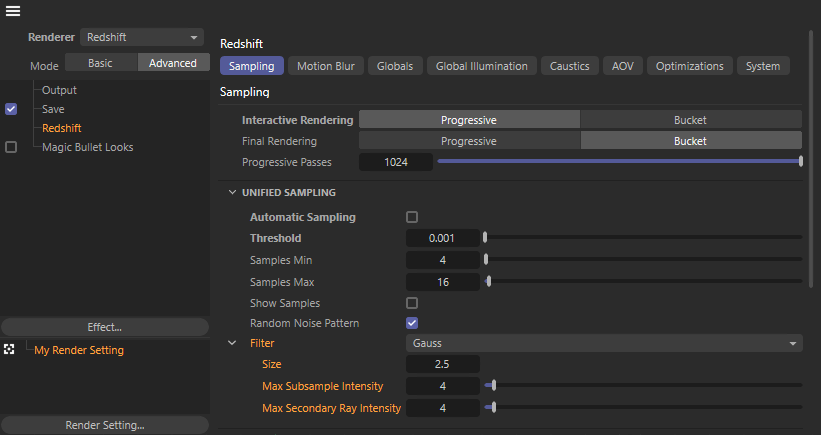Collapse the Filter expander arrow
821x435 pixels.
[x=232, y=343]
